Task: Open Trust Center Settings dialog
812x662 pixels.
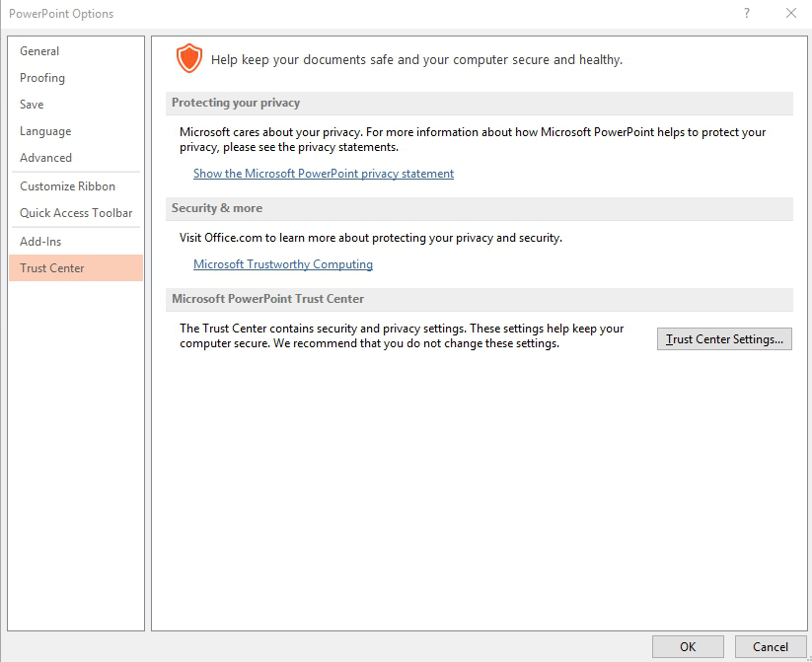Action: (724, 339)
